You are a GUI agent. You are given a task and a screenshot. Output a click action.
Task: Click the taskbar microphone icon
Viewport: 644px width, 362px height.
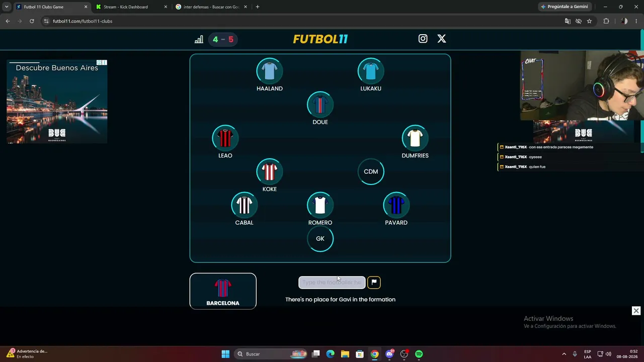(x=575, y=354)
